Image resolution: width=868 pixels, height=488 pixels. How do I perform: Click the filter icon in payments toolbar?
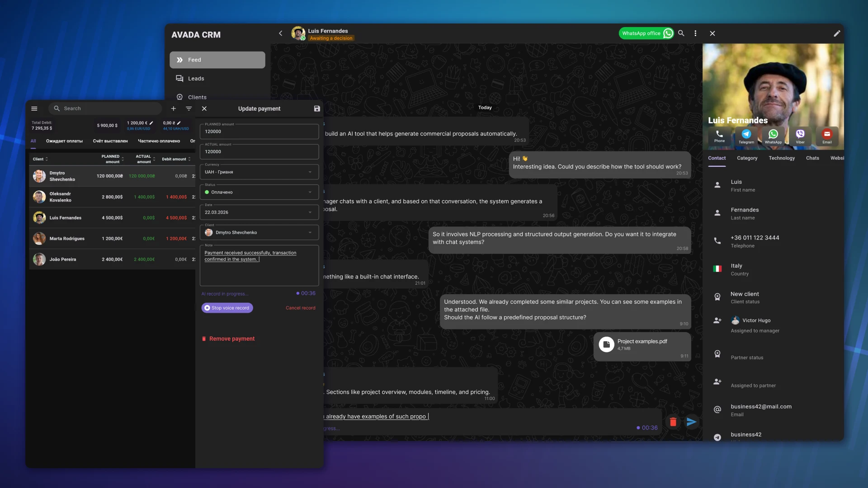pyautogui.click(x=189, y=109)
